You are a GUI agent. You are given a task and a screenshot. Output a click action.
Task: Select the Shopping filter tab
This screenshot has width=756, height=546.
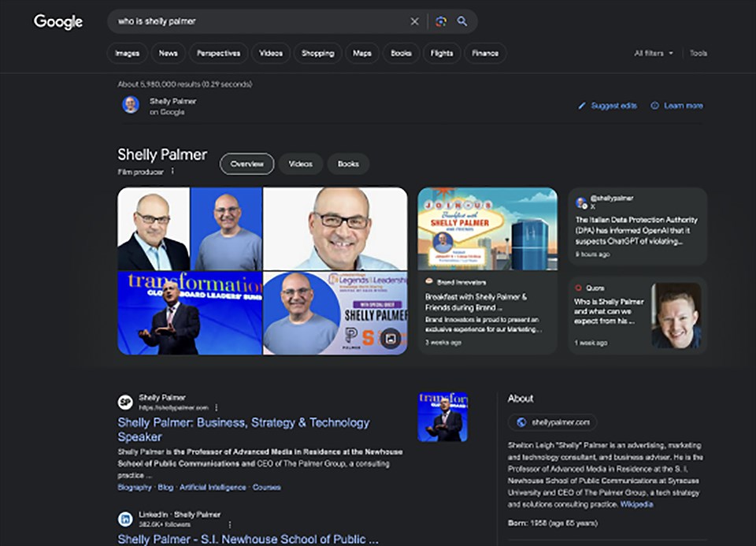pyautogui.click(x=317, y=53)
